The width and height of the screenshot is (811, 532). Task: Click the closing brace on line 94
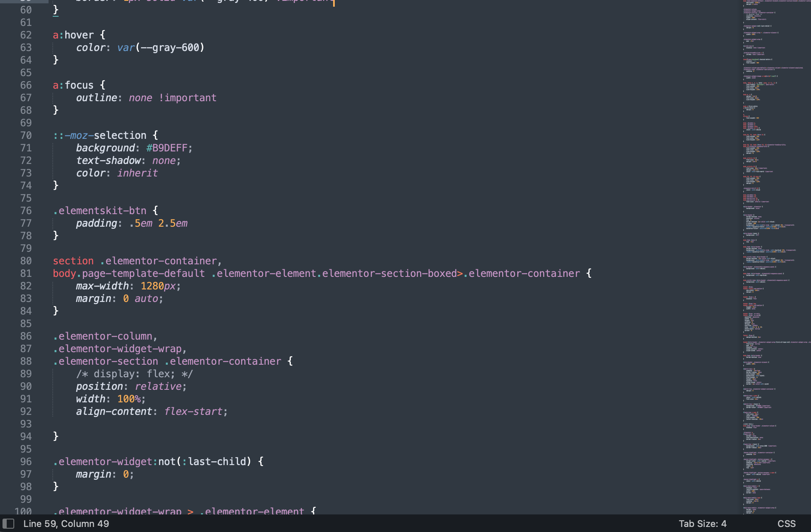pos(56,437)
